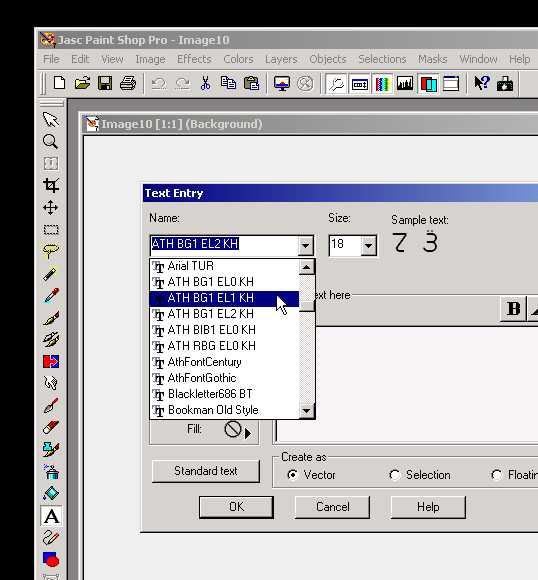Select the rectangular Selection tool

pos(51,229)
